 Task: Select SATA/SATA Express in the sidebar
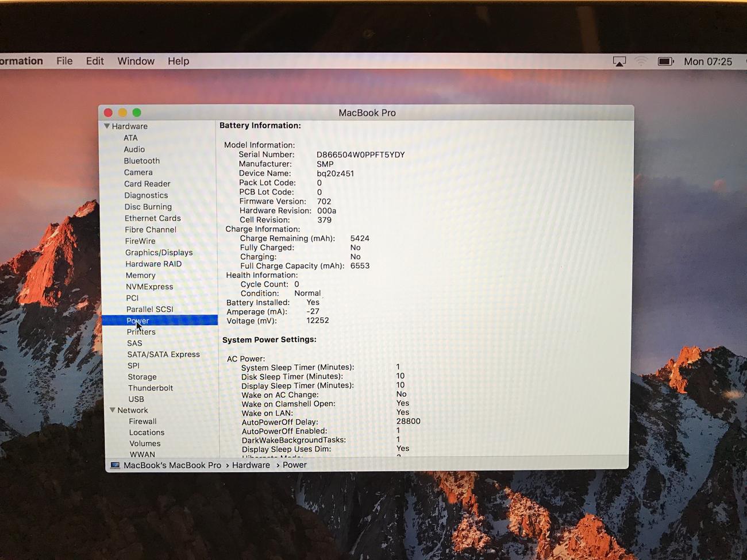click(x=163, y=354)
